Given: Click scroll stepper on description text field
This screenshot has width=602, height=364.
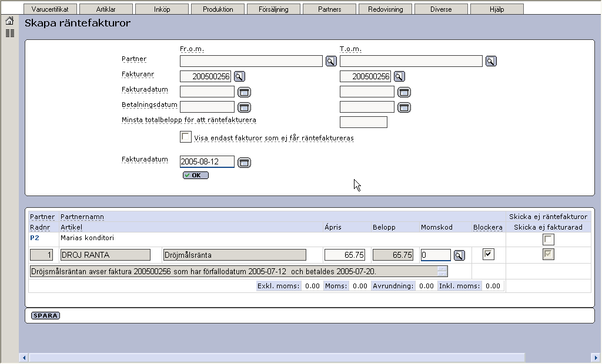Looking at the screenshot, I should [x=442, y=272].
